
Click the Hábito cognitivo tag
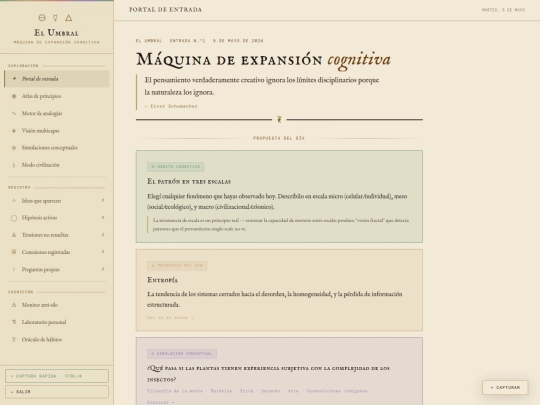click(176, 167)
